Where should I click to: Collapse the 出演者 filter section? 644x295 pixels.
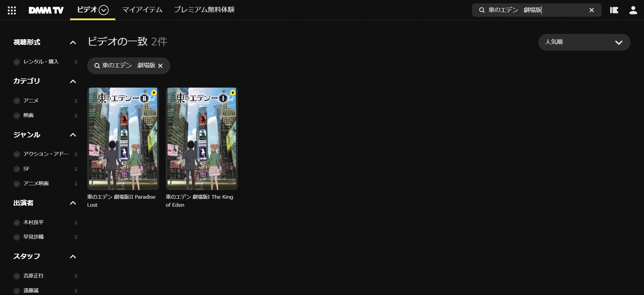pyautogui.click(x=73, y=203)
